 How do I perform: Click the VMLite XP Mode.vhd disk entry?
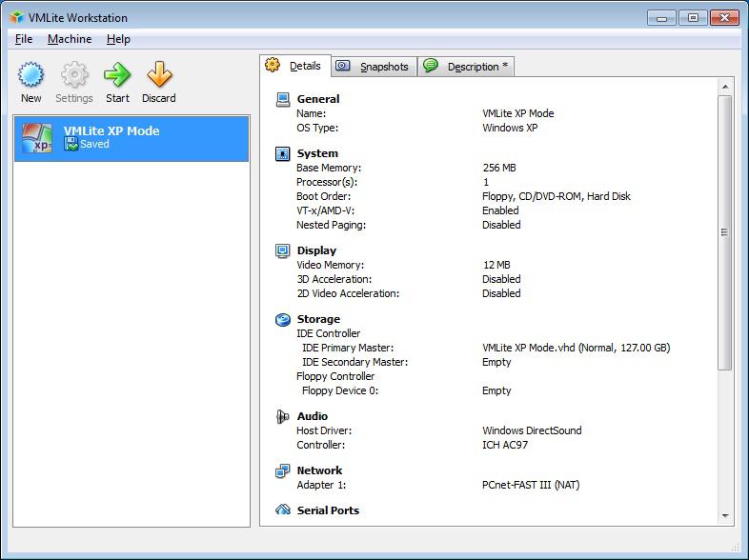coord(577,348)
